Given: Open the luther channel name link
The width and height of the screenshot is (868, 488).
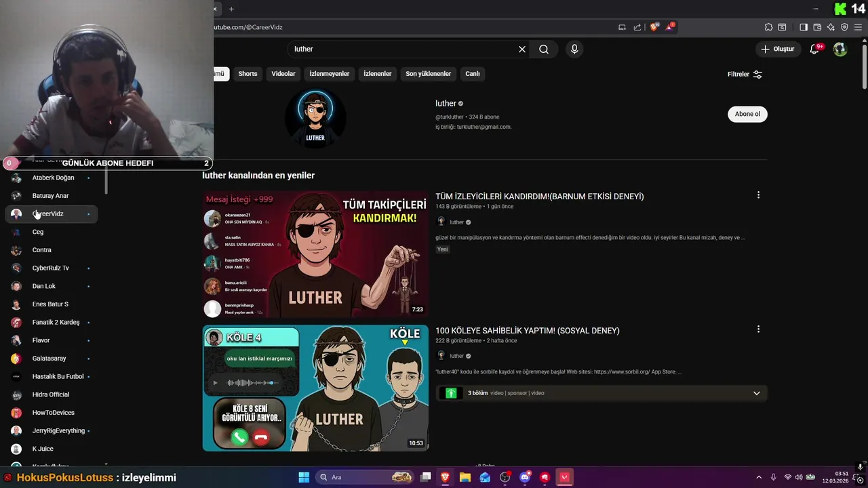Looking at the screenshot, I should 446,104.
